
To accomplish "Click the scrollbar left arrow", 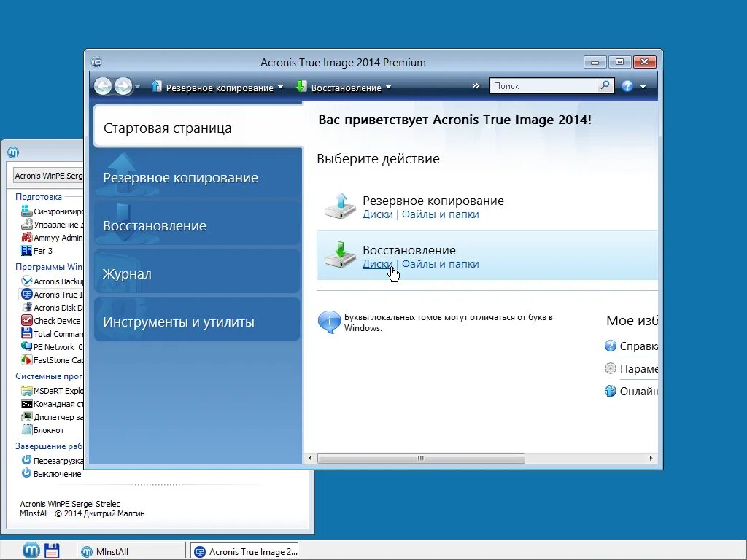I will pyautogui.click(x=310, y=458).
